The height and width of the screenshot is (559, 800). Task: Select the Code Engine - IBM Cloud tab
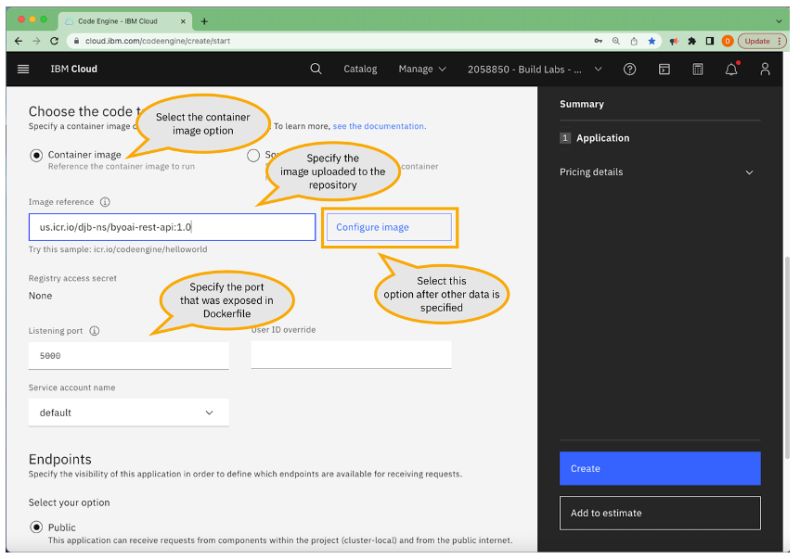(x=124, y=21)
